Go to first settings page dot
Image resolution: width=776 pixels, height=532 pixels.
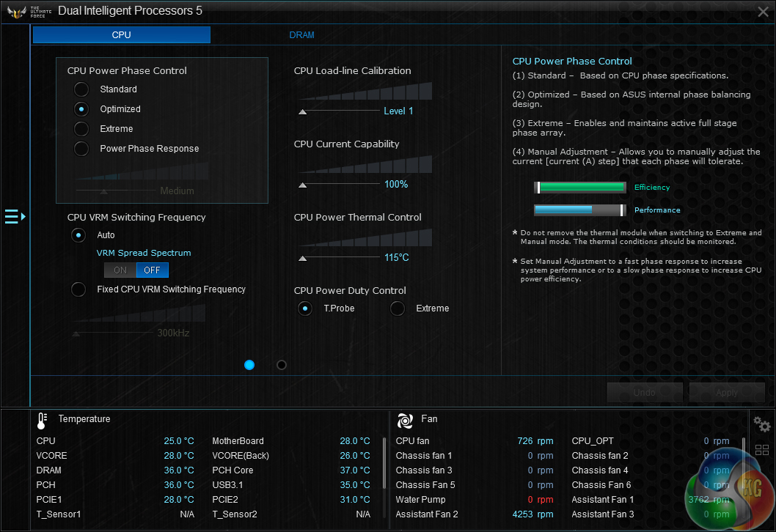pyautogui.click(x=249, y=365)
